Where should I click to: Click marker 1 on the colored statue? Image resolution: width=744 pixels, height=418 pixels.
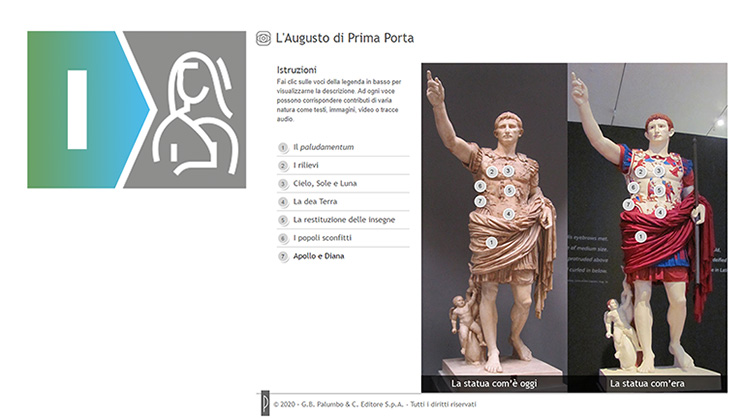641,236
